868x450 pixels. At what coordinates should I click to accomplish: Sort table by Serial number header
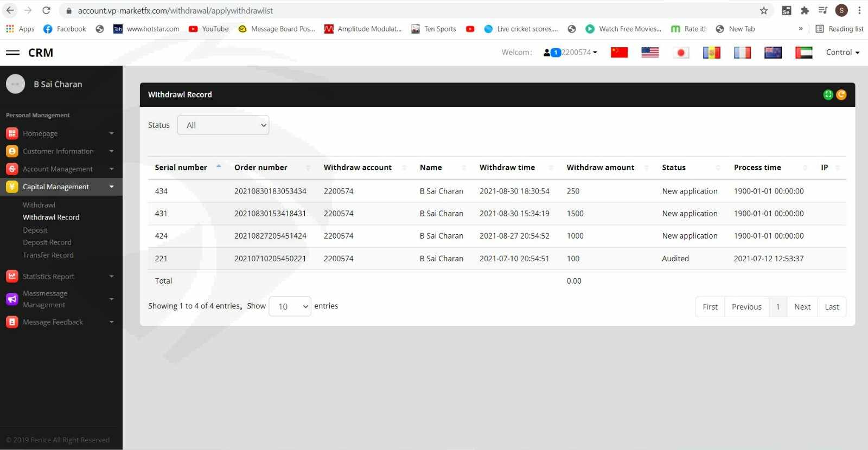(x=181, y=168)
